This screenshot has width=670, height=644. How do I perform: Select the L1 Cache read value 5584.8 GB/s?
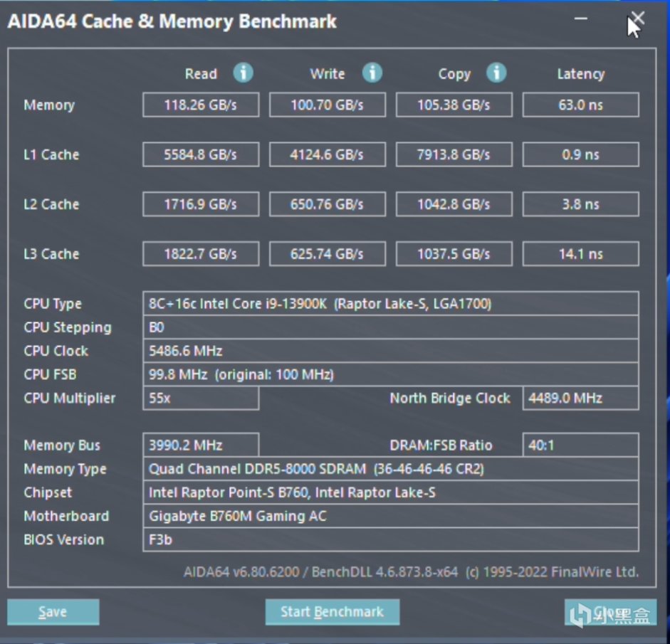point(201,154)
